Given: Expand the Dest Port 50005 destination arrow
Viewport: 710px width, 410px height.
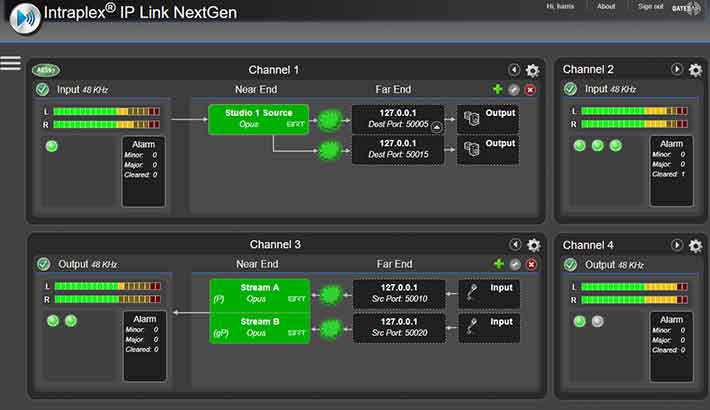Looking at the screenshot, I should [x=436, y=126].
